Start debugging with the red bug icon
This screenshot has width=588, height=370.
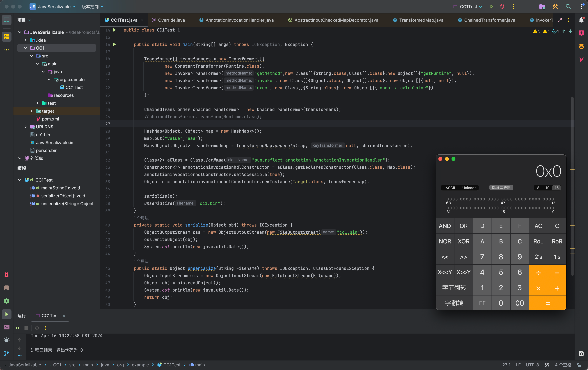coord(502,7)
